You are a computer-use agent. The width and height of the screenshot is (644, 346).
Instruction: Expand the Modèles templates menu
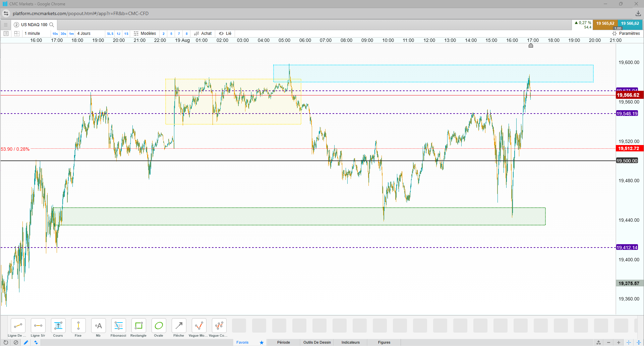(x=145, y=33)
